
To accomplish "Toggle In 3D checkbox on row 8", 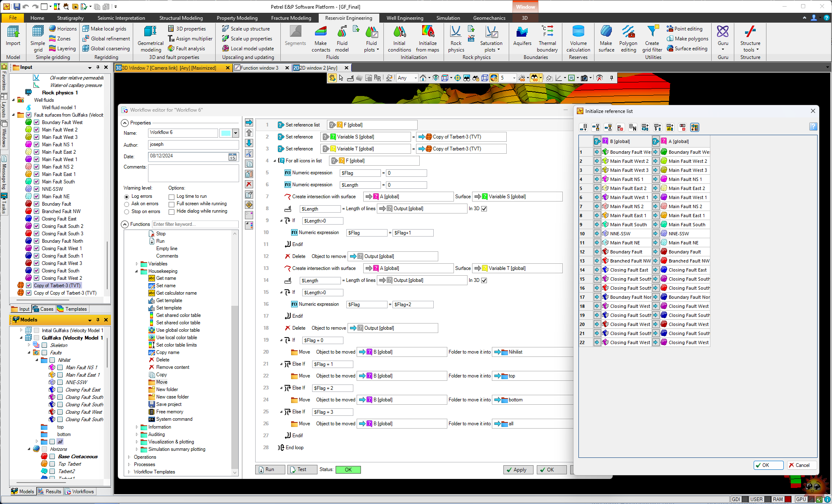I will (484, 209).
